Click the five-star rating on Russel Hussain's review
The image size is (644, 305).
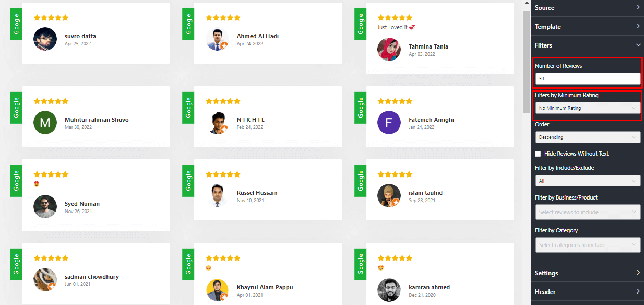pos(223,174)
